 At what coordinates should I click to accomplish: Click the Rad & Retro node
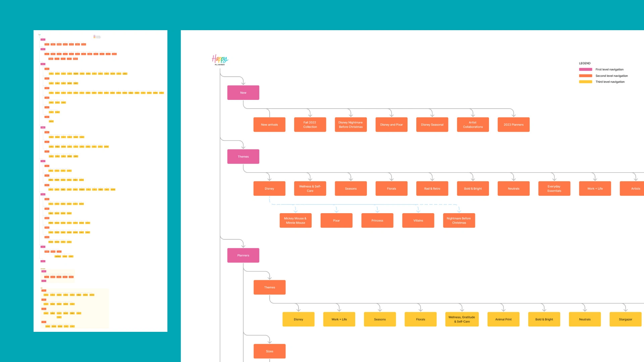432,189
